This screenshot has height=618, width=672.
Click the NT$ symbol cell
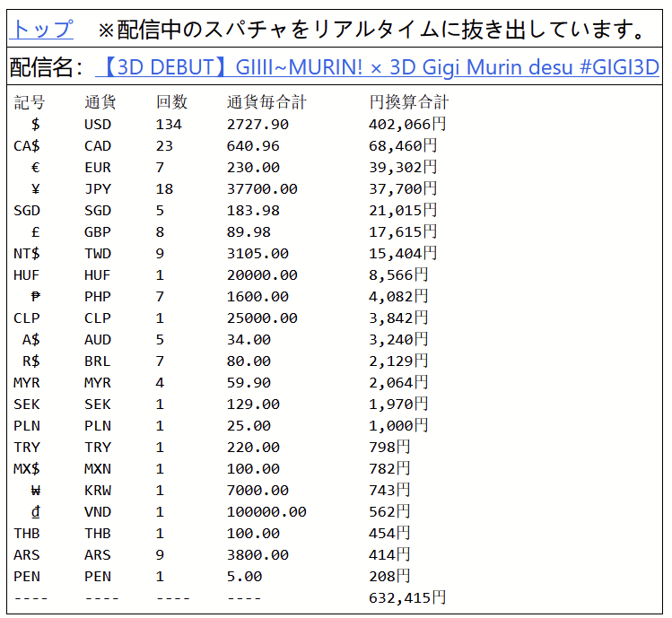tap(27, 254)
